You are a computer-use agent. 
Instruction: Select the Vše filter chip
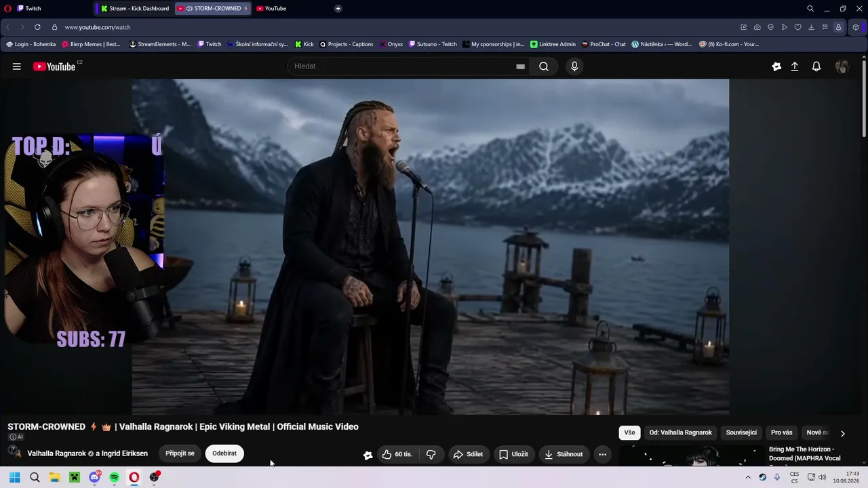[x=630, y=432]
